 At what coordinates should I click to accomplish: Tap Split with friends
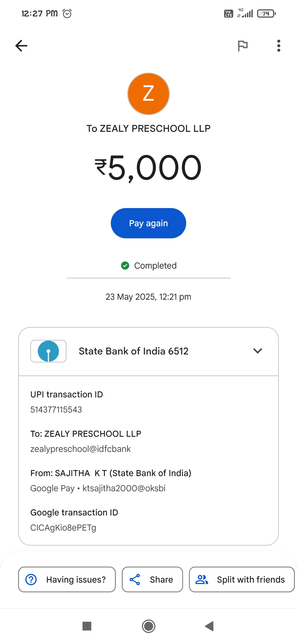[x=241, y=579]
